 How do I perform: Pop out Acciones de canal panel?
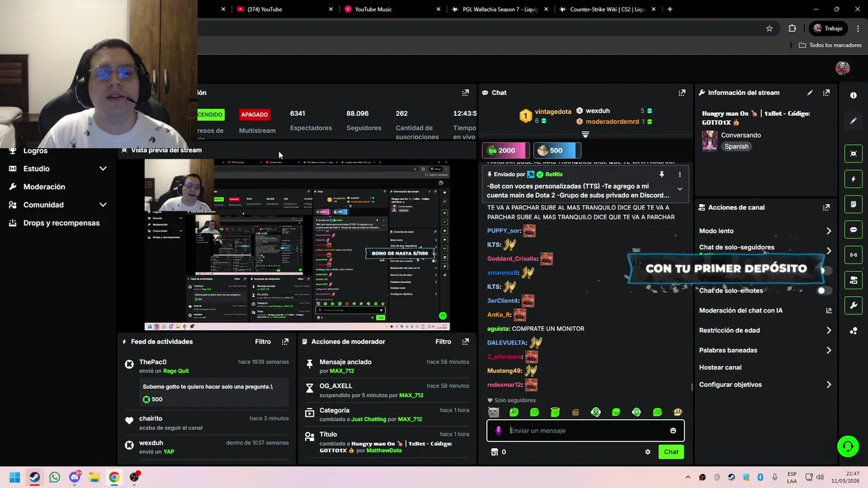click(826, 207)
